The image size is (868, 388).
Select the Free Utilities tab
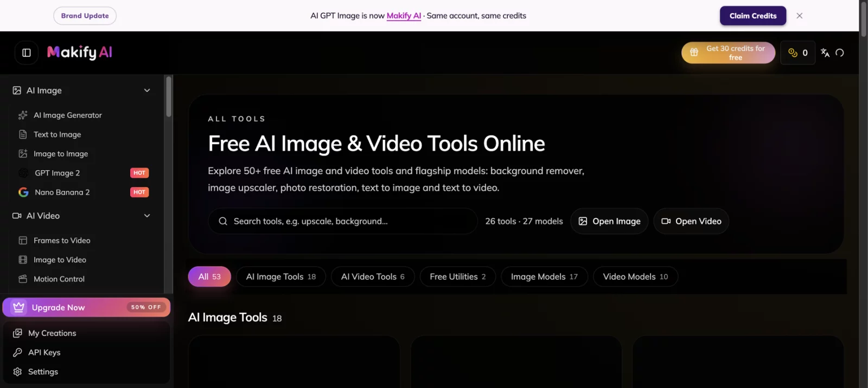[458, 276]
